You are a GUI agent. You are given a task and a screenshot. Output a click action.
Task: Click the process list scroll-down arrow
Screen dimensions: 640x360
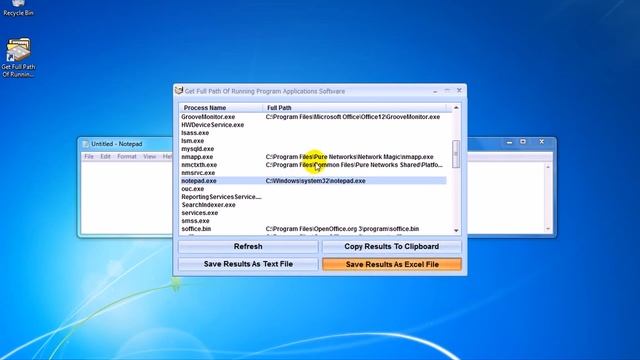point(456,231)
